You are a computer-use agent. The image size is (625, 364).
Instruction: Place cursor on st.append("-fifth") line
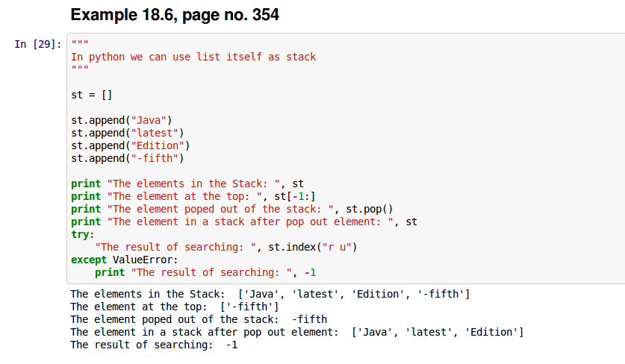(128, 158)
